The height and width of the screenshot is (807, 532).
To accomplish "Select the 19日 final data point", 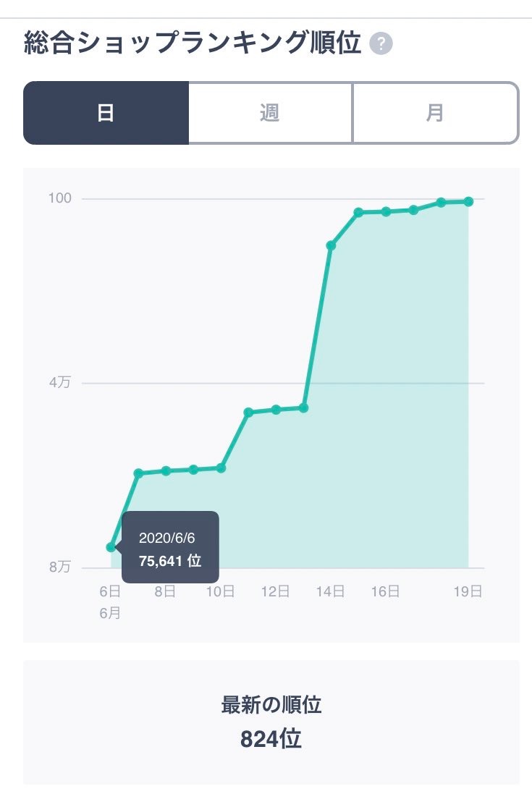I will point(468,201).
